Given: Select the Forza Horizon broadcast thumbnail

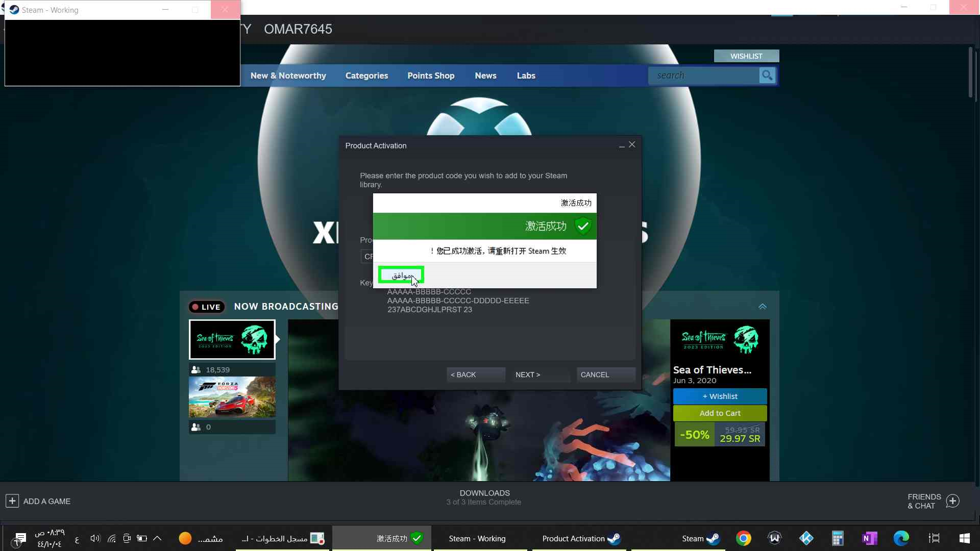Looking at the screenshot, I should (x=232, y=397).
